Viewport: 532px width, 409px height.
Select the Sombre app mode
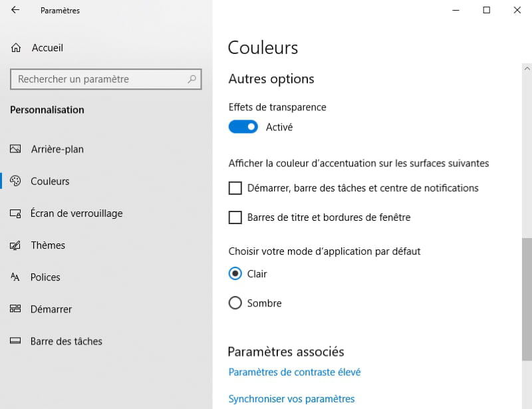pyautogui.click(x=235, y=303)
